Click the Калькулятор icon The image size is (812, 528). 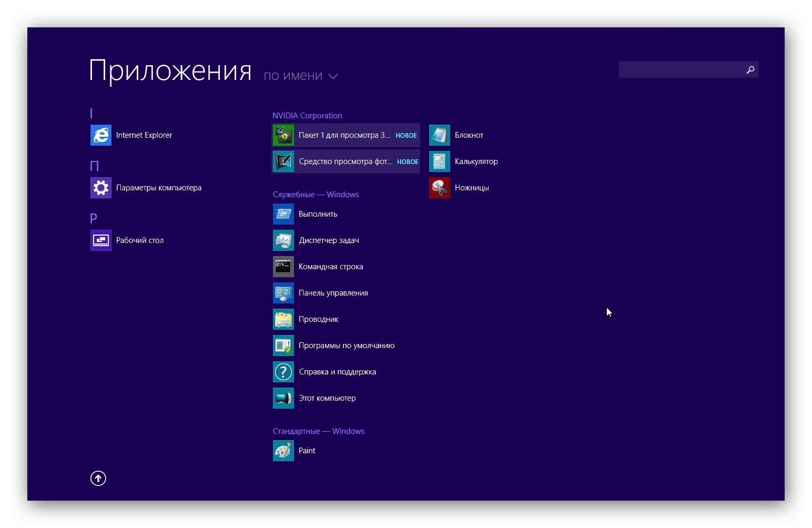point(440,161)
